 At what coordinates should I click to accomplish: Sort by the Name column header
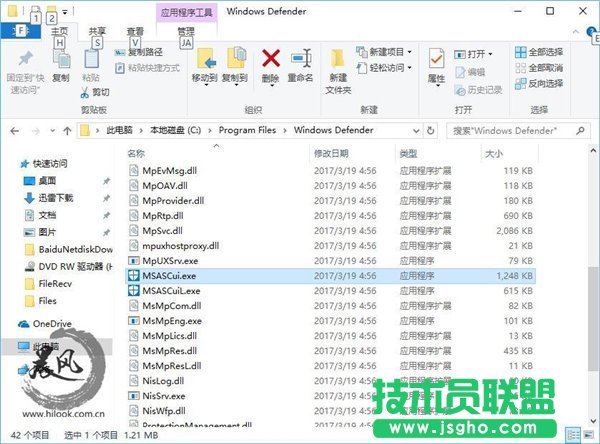136,154
